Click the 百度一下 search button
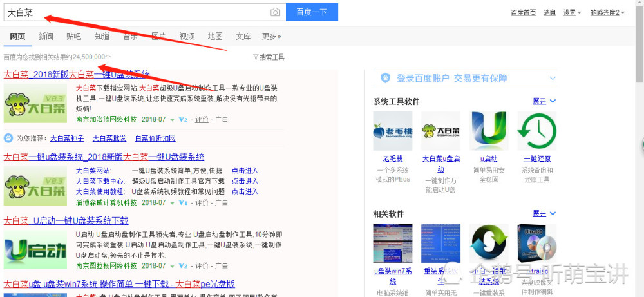The image size is (644, 297). 312,12
